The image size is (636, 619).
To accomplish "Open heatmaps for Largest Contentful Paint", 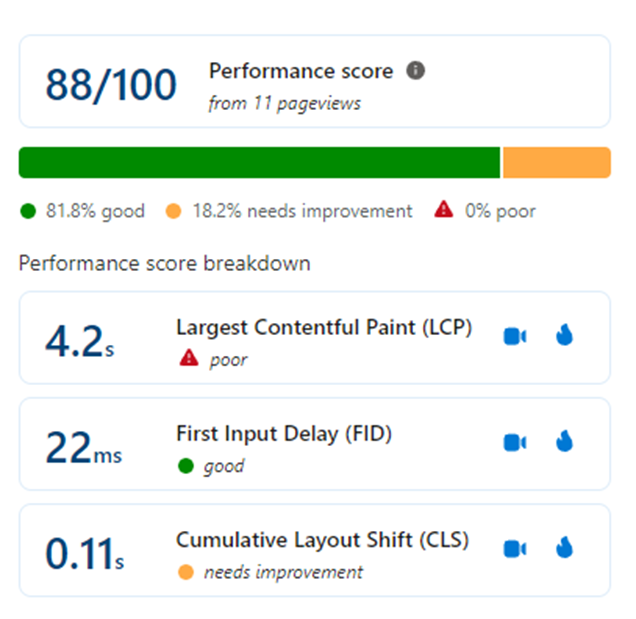I will [x=564, y=335].
